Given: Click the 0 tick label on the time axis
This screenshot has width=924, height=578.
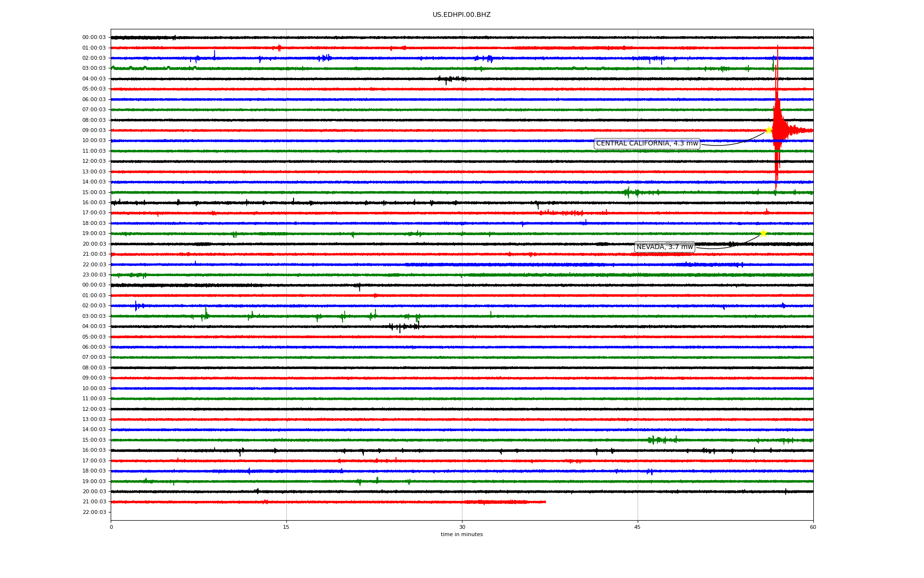Looking at the screenshot, I should point(111,527).
